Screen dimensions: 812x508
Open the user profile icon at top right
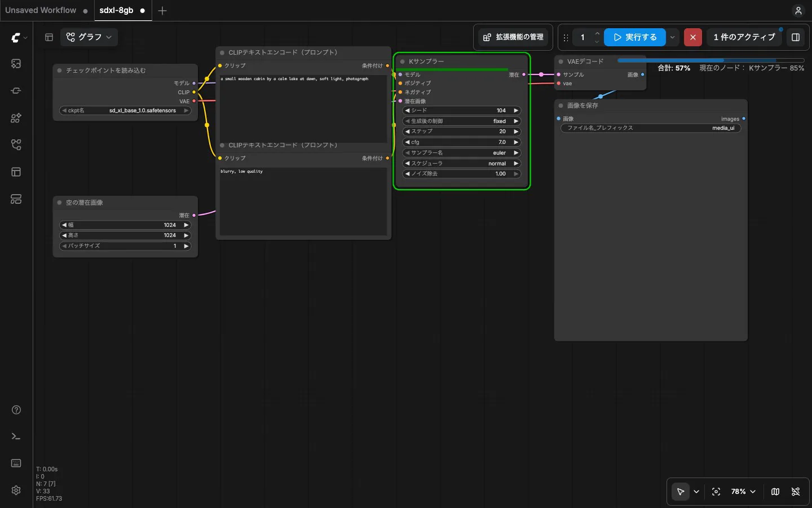798,11
